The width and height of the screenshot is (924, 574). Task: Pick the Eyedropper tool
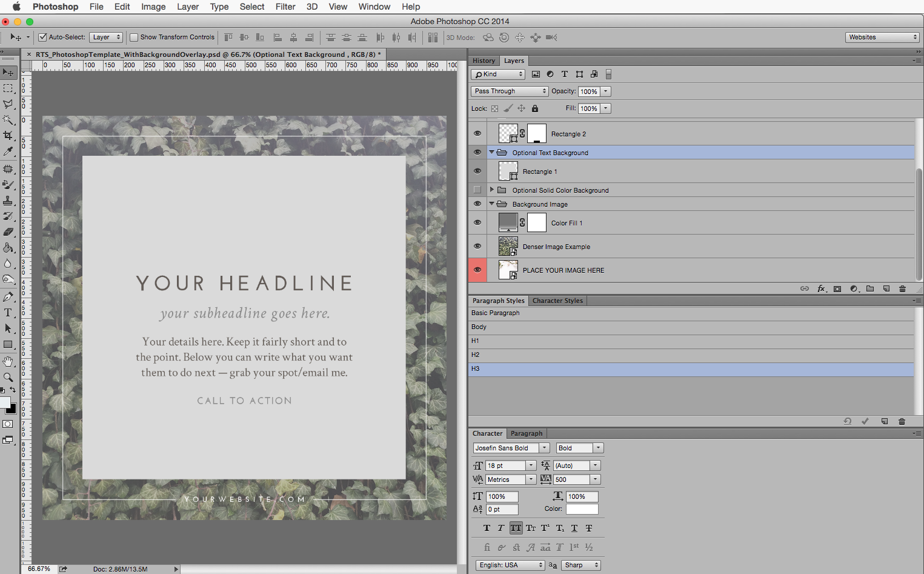point(8,152)
